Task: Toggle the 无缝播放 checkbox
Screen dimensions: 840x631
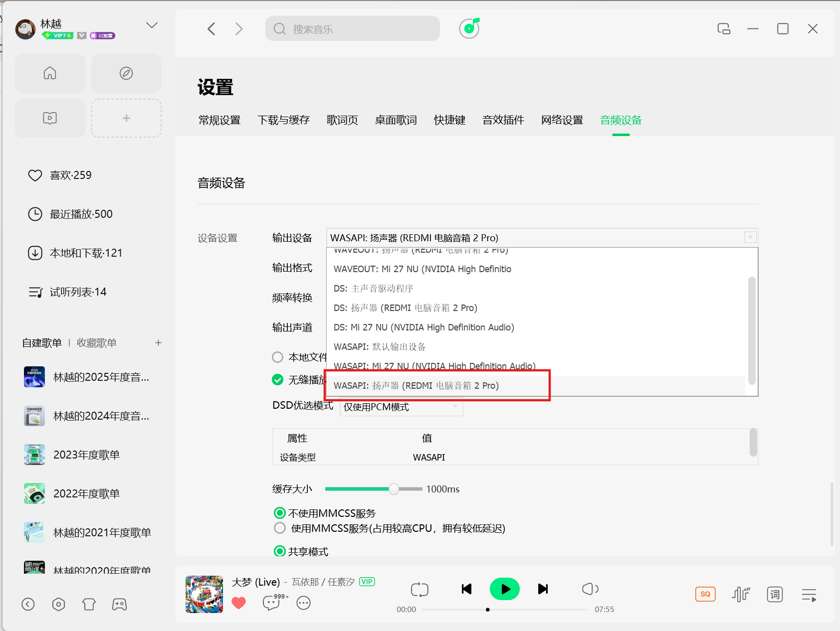Action: (278, 380)
